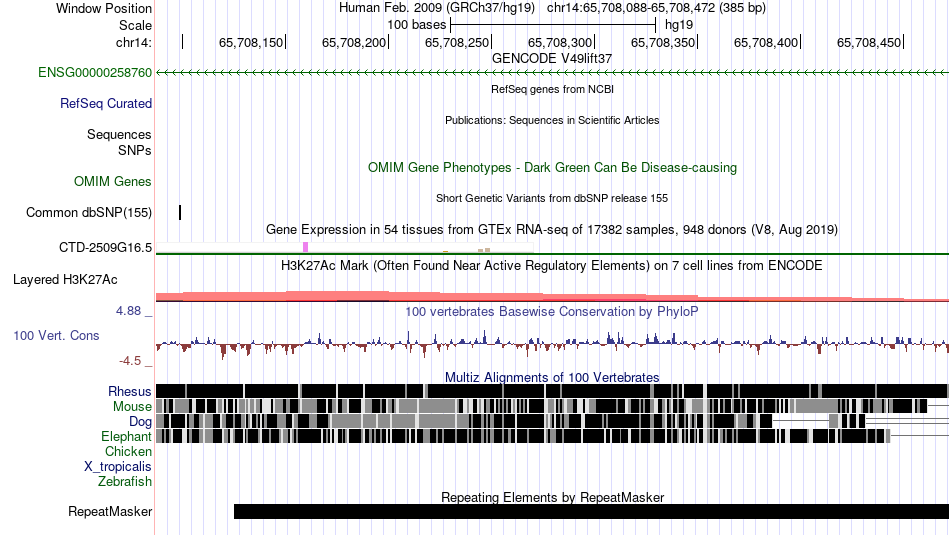The image size is (950, 535).
Task: Select the Common dbSNP(155) track label
Action: click(89, 213)
